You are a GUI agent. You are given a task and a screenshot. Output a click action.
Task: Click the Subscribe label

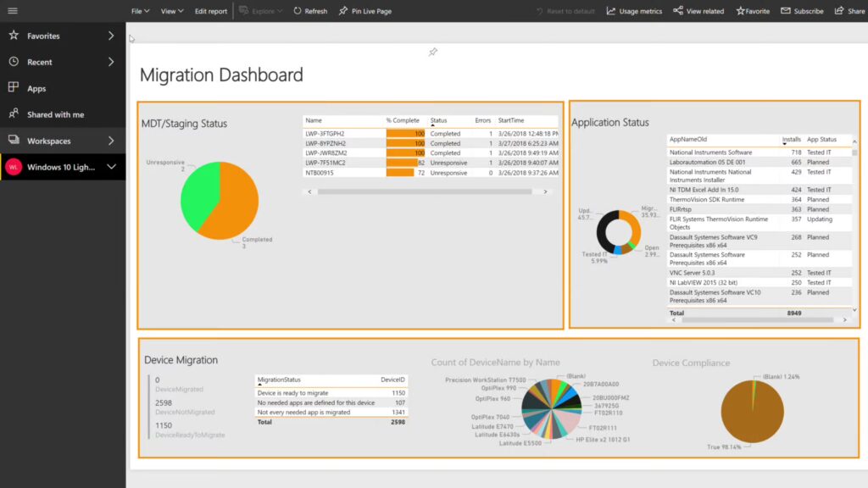tap(808, 11)
